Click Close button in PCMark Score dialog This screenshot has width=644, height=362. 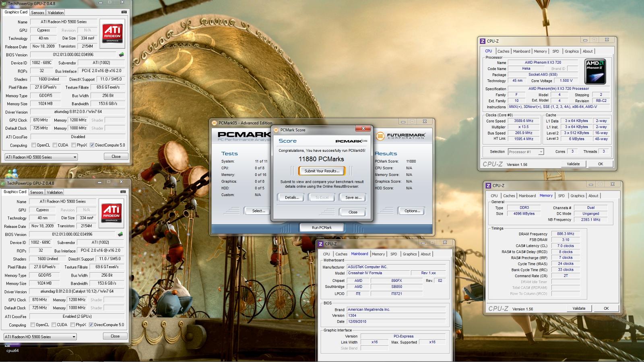(x=353, y=212)
